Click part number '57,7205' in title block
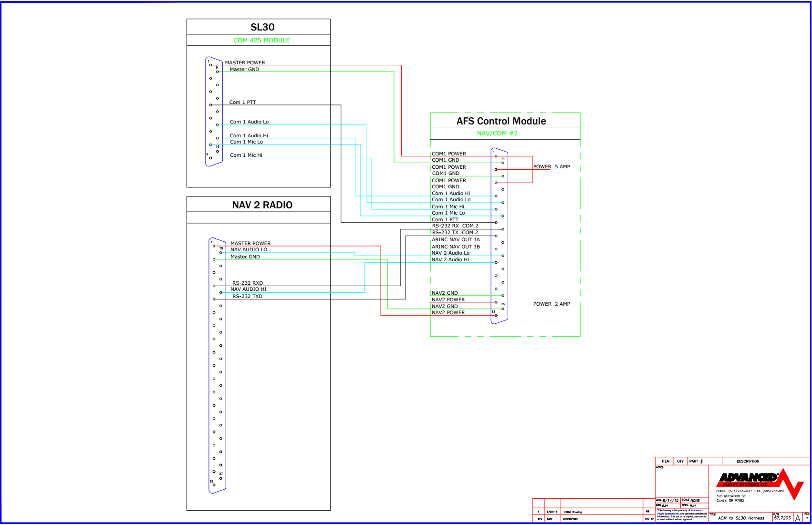Viewport: 812px width, 525px height. 782,518
